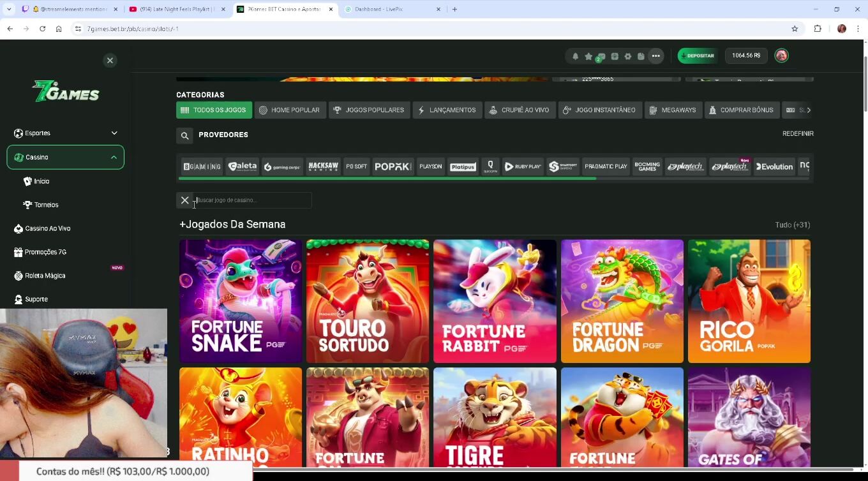This screenshot has height=481, width=868.
Task: Select Quickspin provider logo
Action: pyautogui.click(x=490, y=166)
